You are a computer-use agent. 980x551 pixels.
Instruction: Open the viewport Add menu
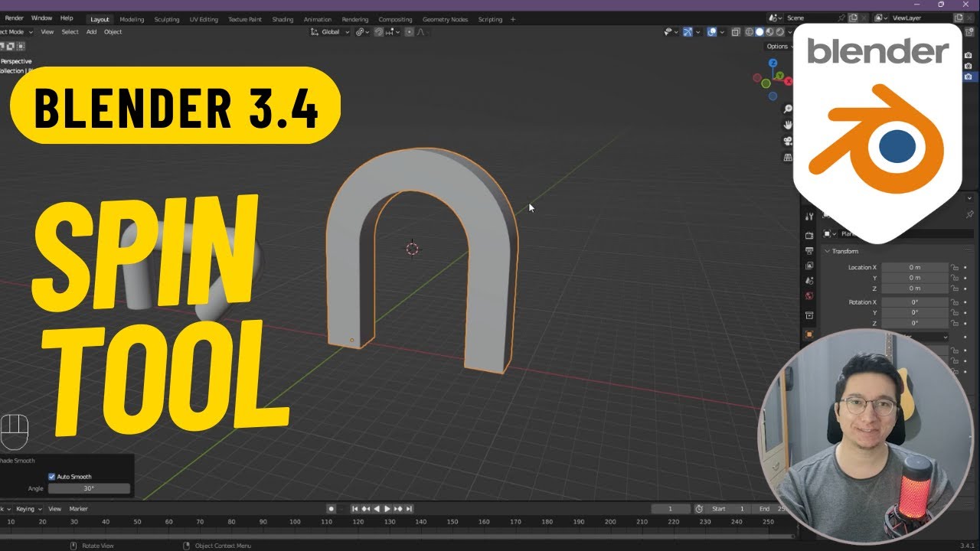coord(91,32)
